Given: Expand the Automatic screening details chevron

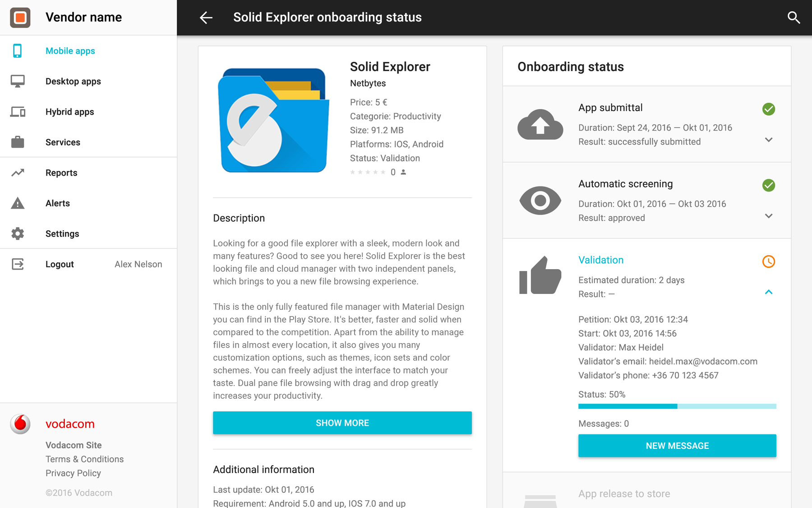Looking at the screenshot, I should (x=769, y=216).
